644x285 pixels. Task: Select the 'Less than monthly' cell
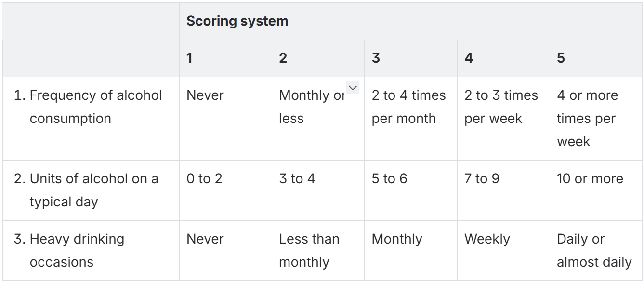click(309, 250)
